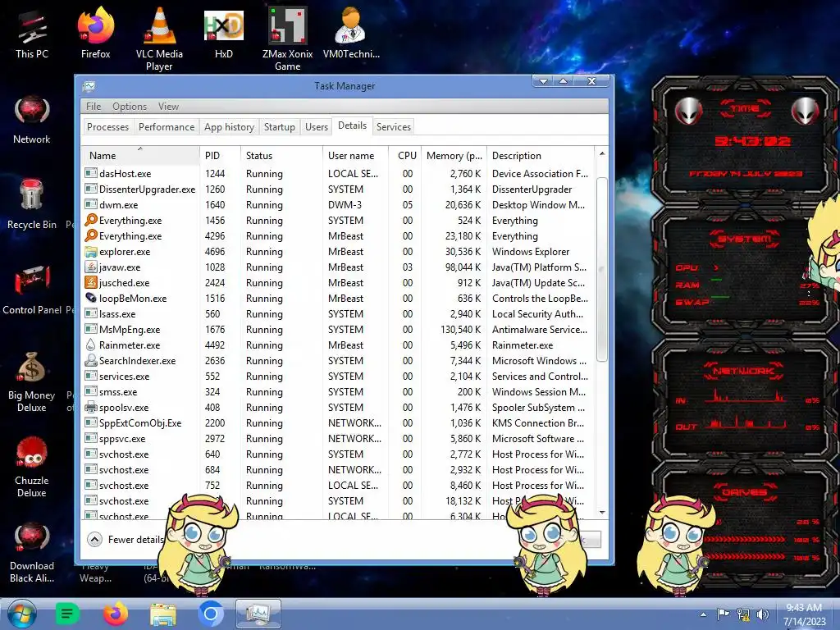Viewport: 840px width, 630px height.
Task: Open File Explorer from the taskbar
Action: click(163, 614)
